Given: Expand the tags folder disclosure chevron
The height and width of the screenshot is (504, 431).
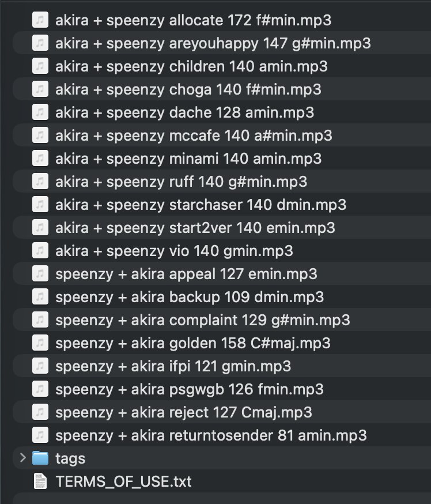Looking at the screenshot, I should click(22, 458).
